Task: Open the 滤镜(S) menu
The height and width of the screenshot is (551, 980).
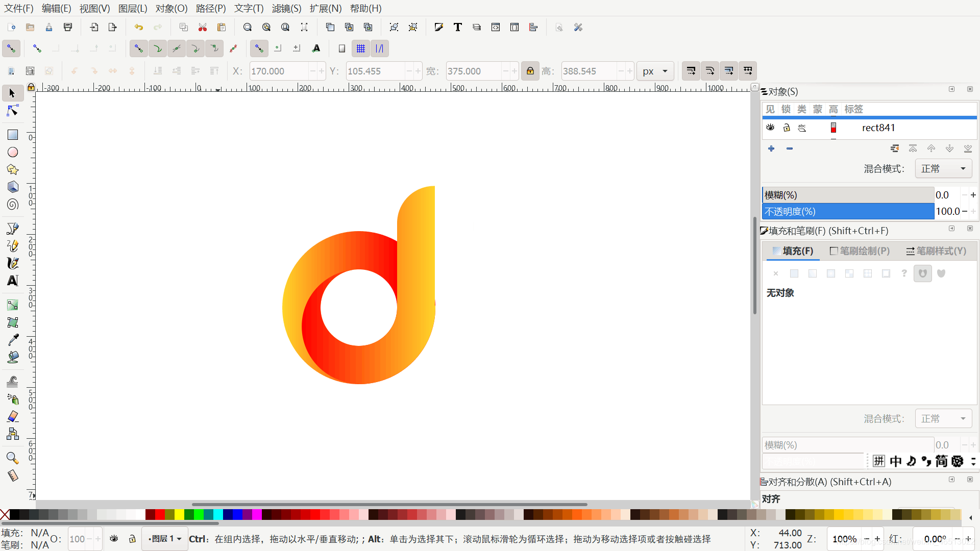Action: (x=286, y=8)
